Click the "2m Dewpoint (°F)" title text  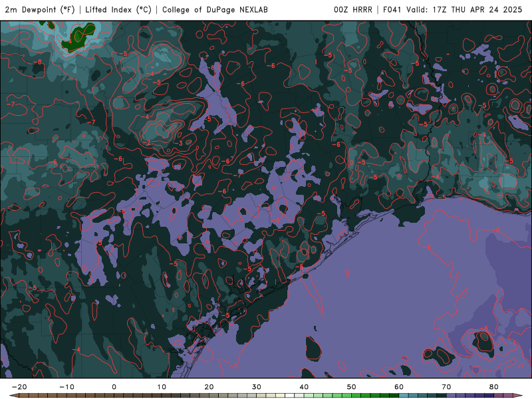40,9
